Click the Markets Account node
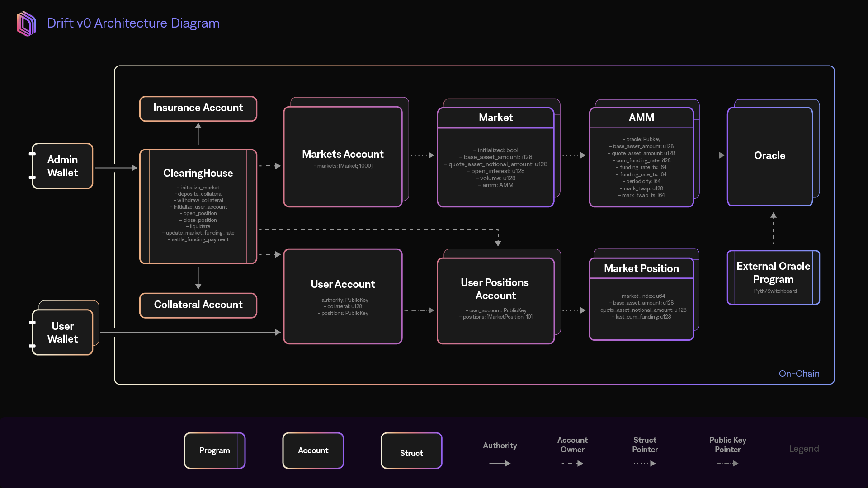Viewport: 868px width, 488px height. tap(343, 157)
